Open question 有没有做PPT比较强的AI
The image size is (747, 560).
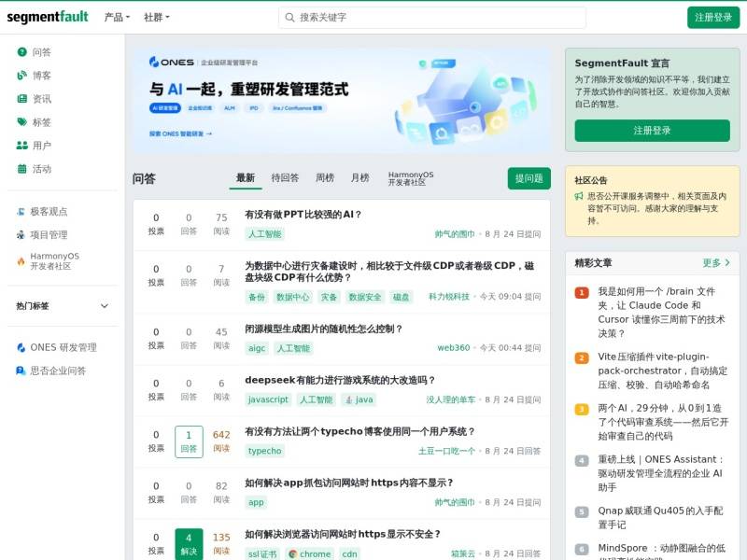click(303, 215)
